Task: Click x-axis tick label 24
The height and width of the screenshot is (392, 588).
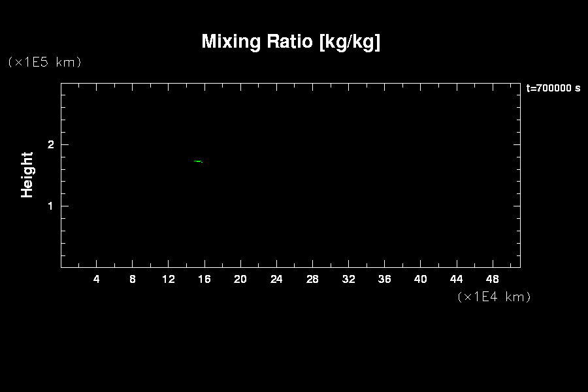Action: point(276,279)
